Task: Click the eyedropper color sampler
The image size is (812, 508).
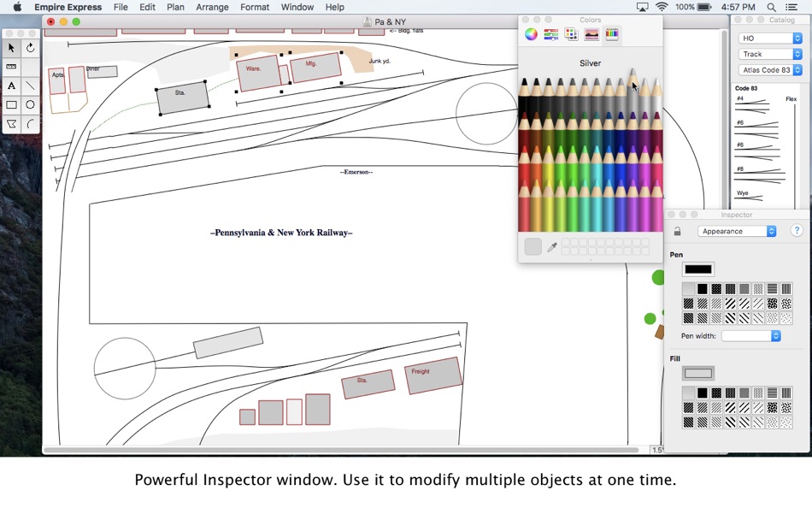Action: tap(552, 247)
